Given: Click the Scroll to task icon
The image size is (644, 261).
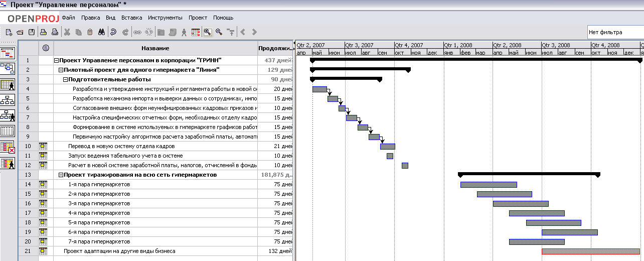Looking at the screenshot, I should [x=231, y=32].
